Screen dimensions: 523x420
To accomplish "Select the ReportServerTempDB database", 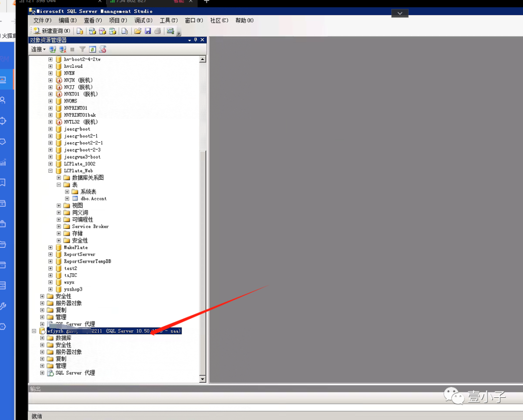I will point(87,261).
